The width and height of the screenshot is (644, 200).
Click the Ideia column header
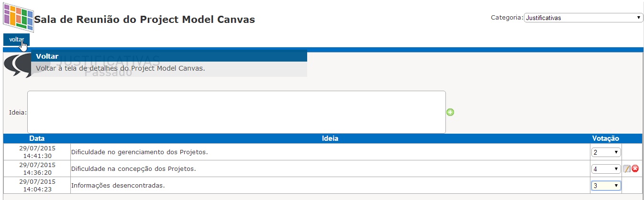tap(330, 138)
